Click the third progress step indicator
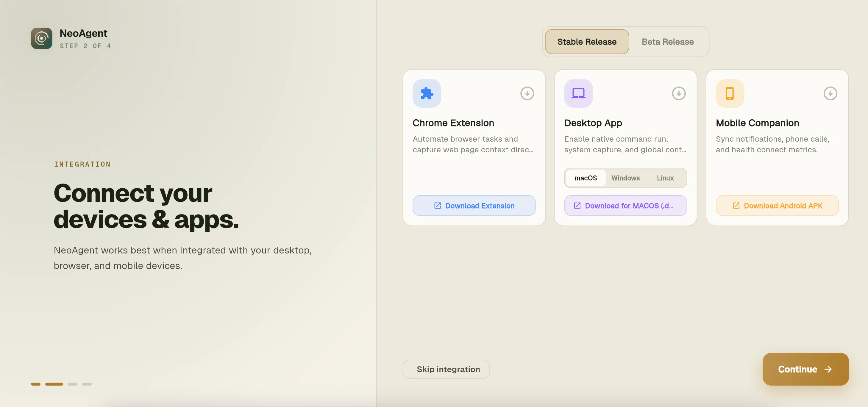 (72, 384)
